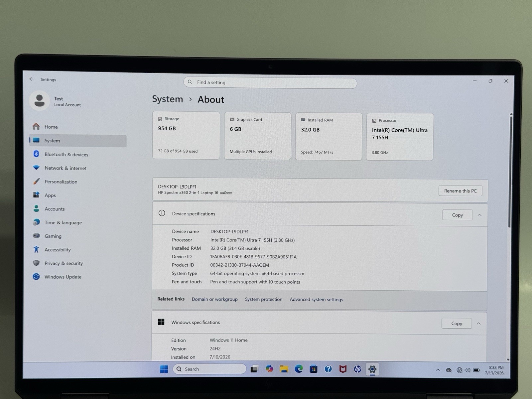Click the System breadcrumb
This screenshot has width=532, height=399.
[168, 99]
